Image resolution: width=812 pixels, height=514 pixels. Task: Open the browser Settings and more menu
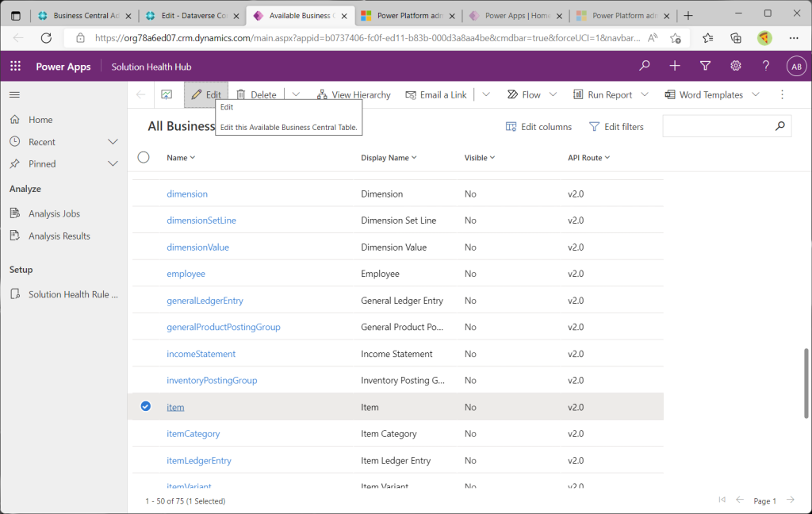pos(794,38)
